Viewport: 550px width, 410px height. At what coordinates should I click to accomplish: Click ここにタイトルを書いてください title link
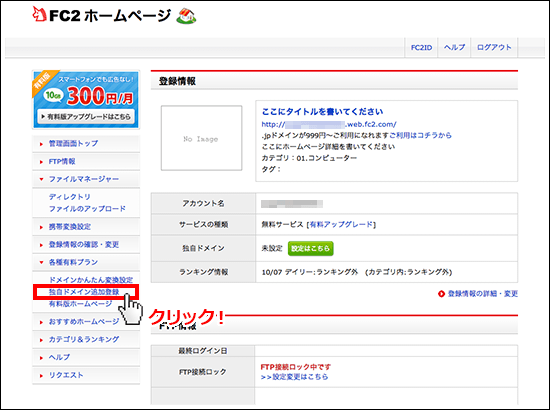322,112
